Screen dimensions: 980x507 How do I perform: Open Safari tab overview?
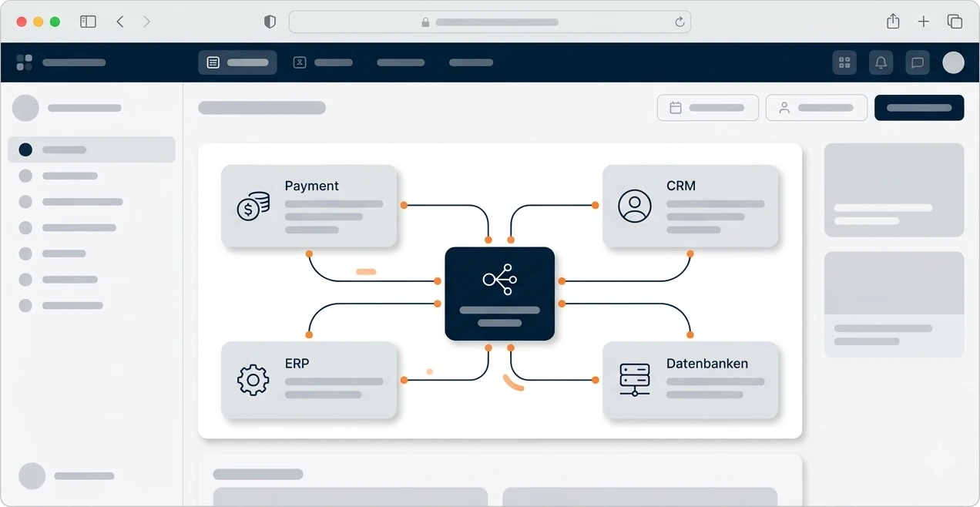click(x=955, y=22)
